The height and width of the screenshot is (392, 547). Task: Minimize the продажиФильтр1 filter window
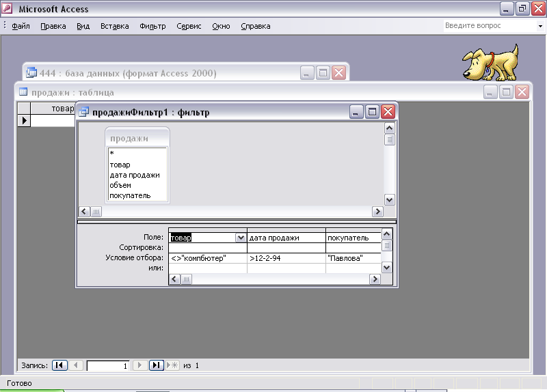[x=356, y=112]
